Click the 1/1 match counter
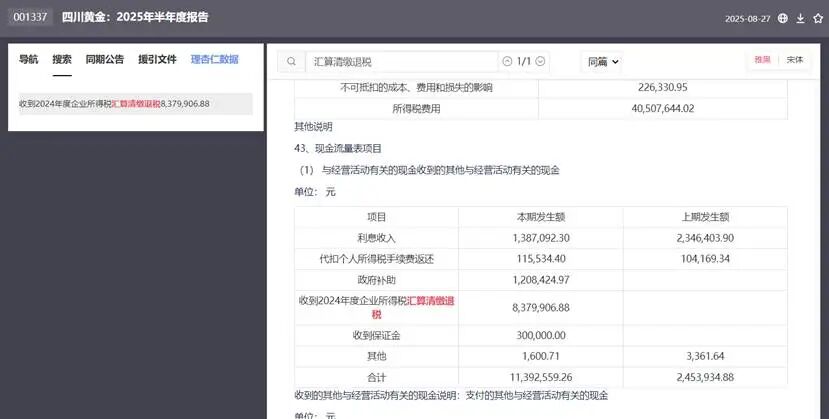This screenshot has width=829, height=419. (x=523, y=61)
